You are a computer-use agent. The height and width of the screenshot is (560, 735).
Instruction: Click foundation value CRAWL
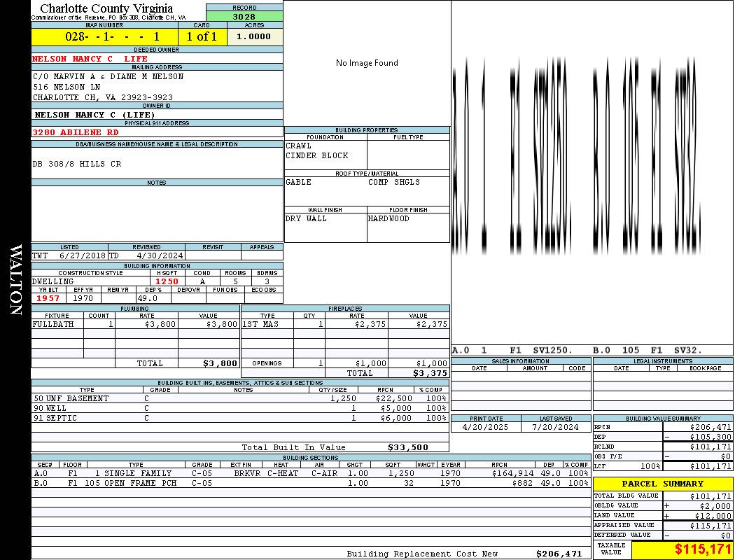click(x=299, y=146)
